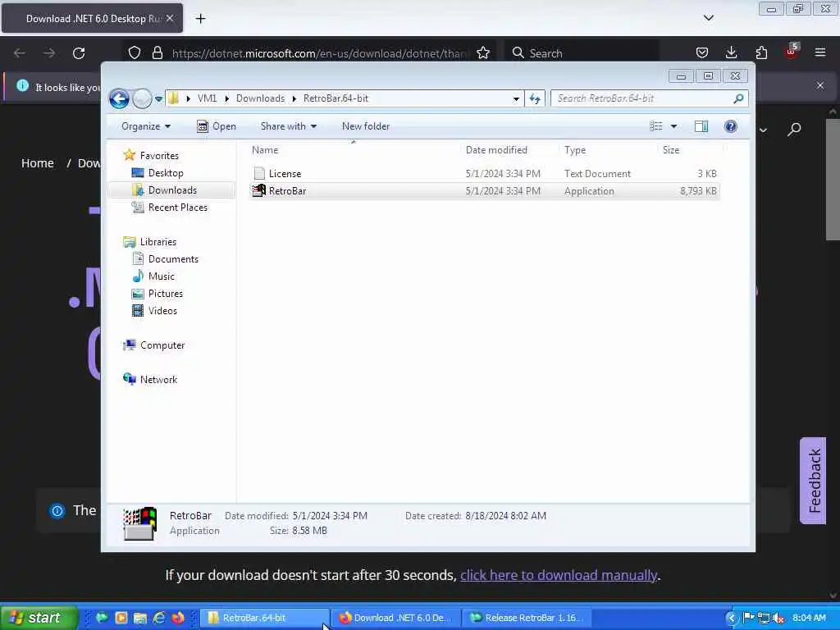Expand the arrow after Downloads in the breadcrumb
The width and height of the screenshot is (840, 630).
(x=294, y=99)
